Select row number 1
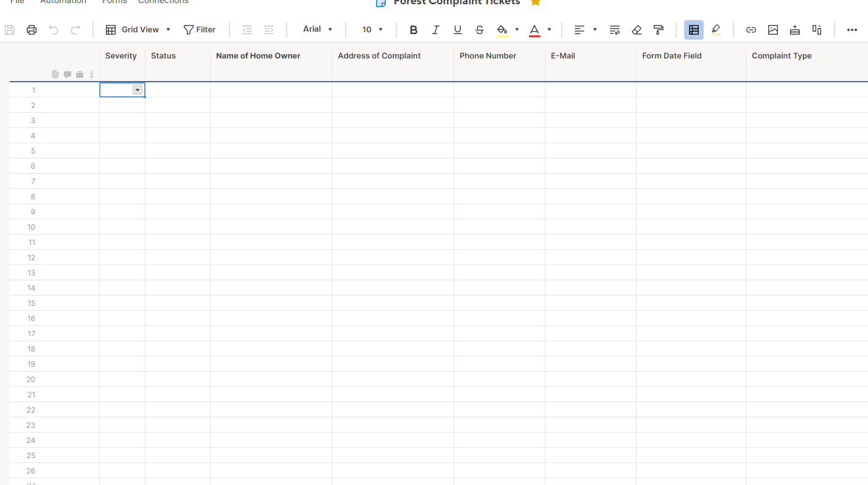The height and width of the screenshot is (485, 868). click(x=33, y=90)
